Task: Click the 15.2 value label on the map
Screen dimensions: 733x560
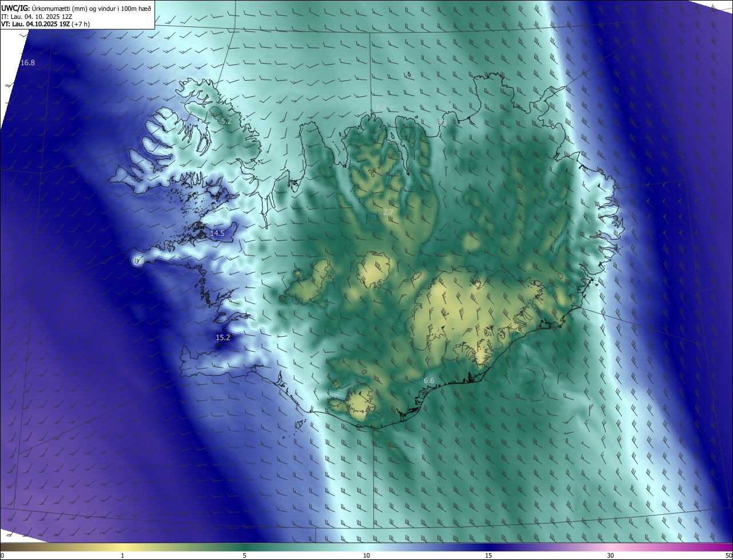Action: (x=223, y=337)
